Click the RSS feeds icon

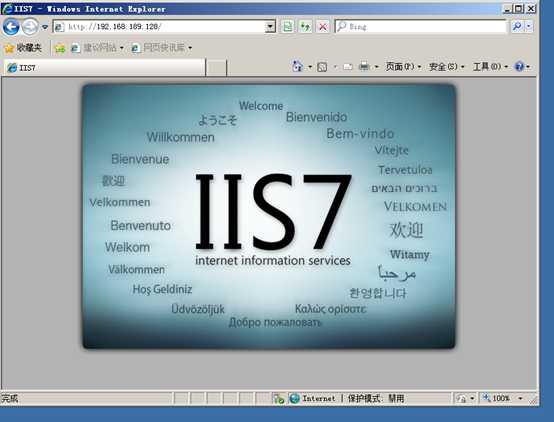[322, 66]
